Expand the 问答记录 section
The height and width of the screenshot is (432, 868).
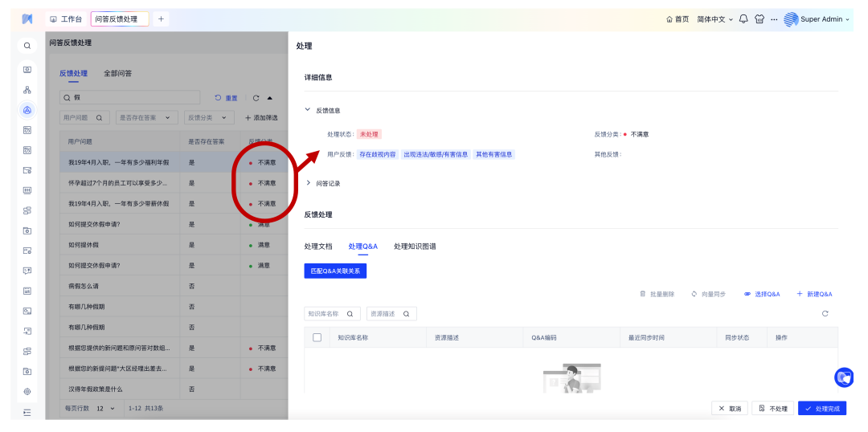309,183
